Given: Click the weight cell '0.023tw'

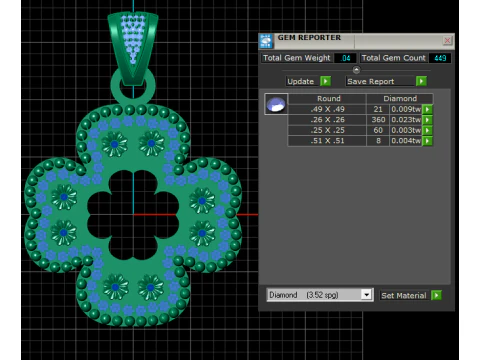Looking at the screenshot, I should [406, 120].
